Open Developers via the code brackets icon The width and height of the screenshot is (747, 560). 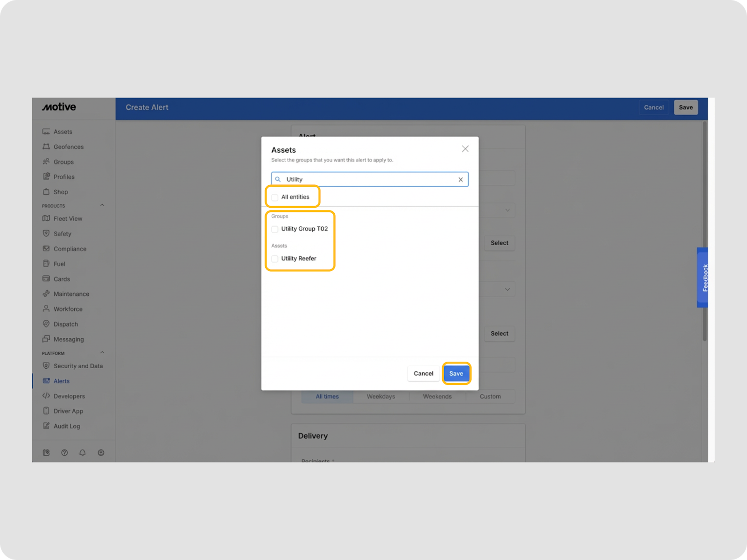click(46, 396)
